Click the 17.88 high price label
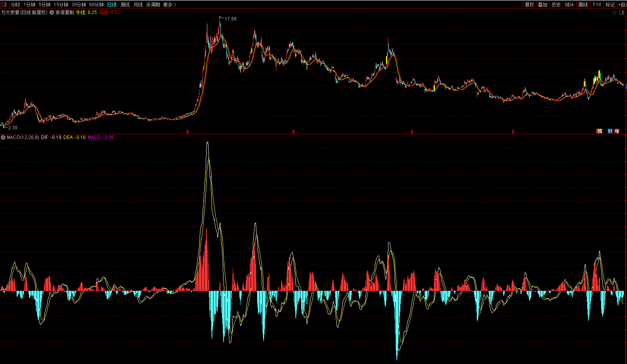The height and width of the screenshot is (364, 627). [230, 19]
